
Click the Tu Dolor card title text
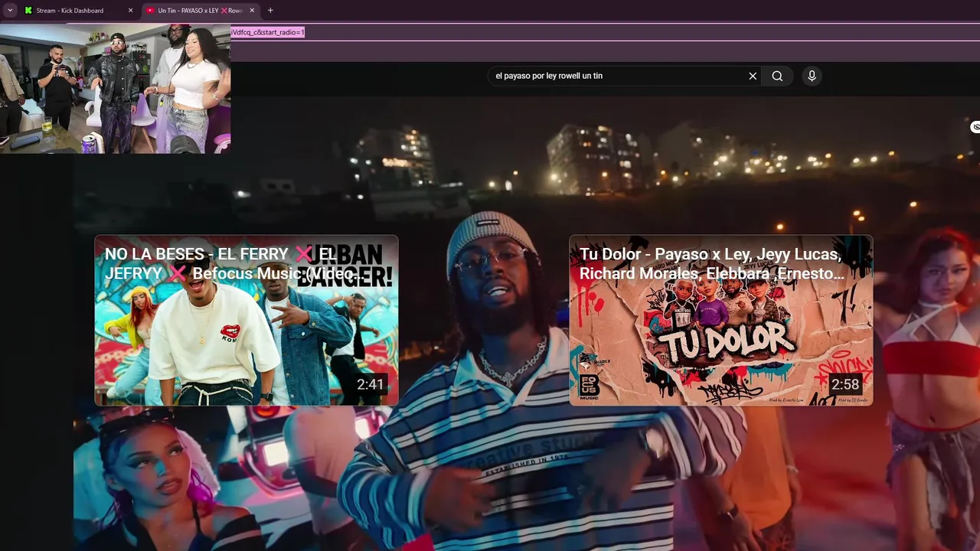click(711, 264)
